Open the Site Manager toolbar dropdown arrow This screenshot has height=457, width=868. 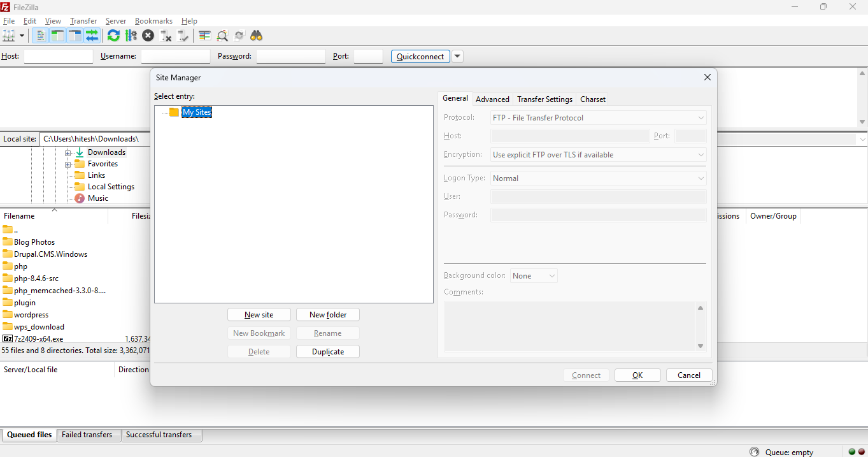[x=22, y=36]
